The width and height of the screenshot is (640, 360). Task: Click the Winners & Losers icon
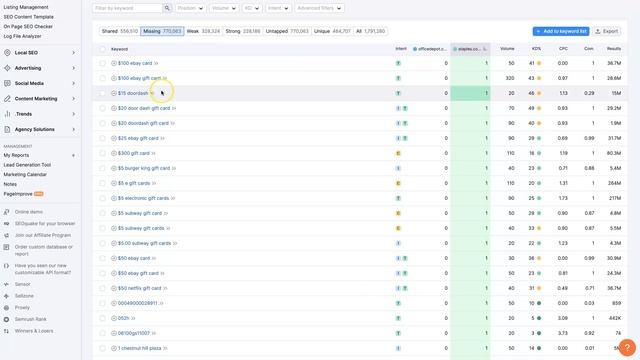click(x=7, y=331)
